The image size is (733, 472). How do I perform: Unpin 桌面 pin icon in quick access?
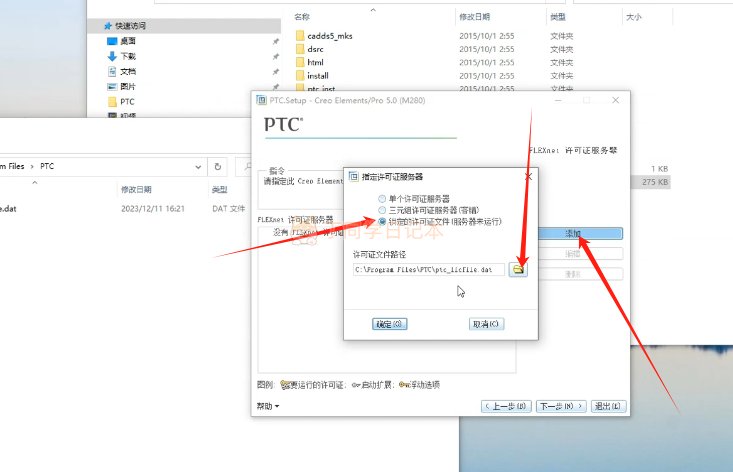tap(276, 42)
